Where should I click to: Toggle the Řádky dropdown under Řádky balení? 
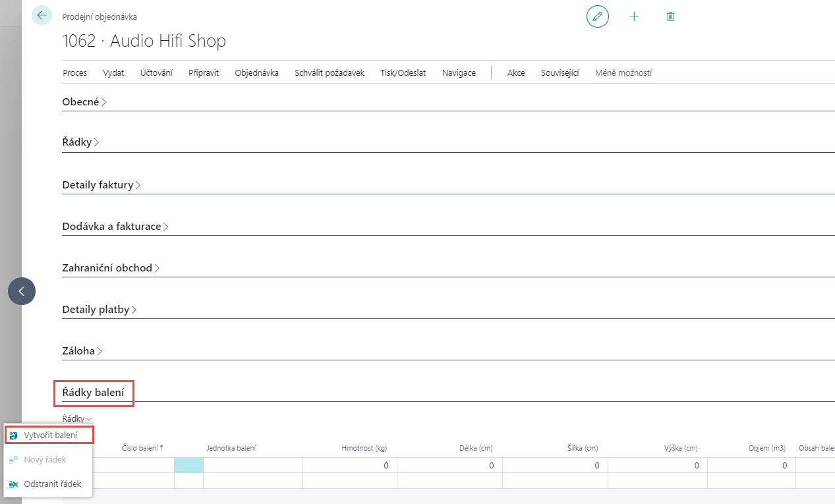76,418
